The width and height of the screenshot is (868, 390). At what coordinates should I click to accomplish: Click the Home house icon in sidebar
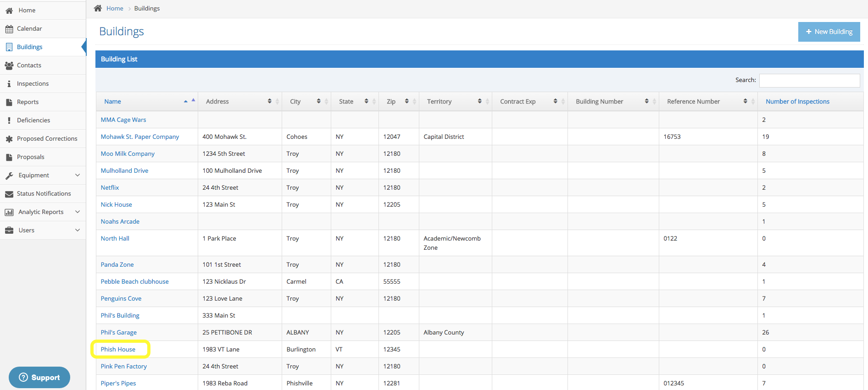9,10
